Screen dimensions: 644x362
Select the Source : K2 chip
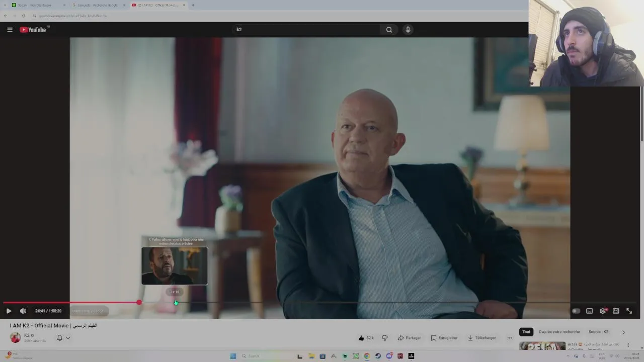coord(598,332)
